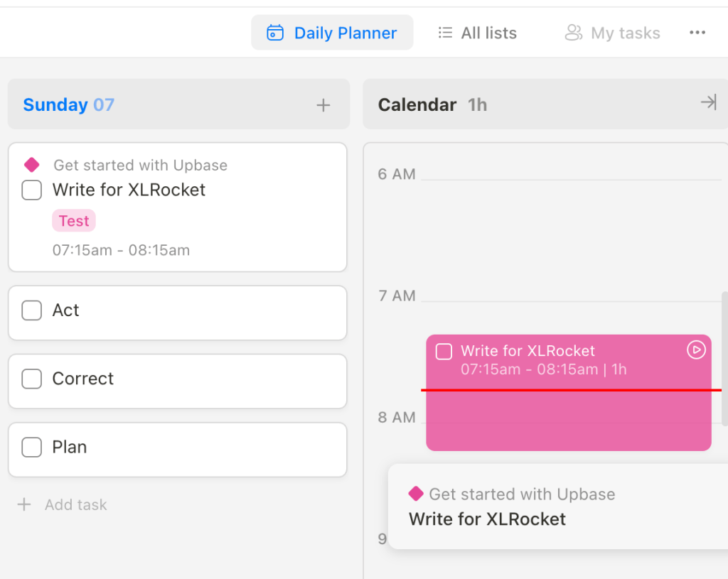Screen dimensions: 728x579
Task: Open the three-dots more options menu
Action: (697, 33)
